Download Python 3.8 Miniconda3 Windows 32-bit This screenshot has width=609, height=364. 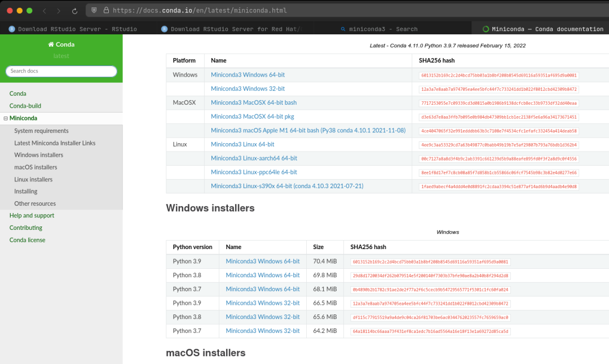pyautogui.click(x=263, y=317)
